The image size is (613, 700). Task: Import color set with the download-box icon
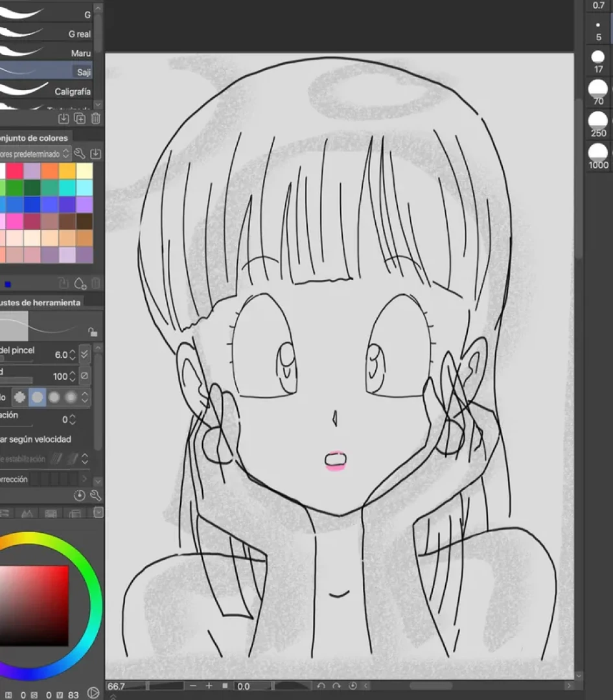[95, 154]
